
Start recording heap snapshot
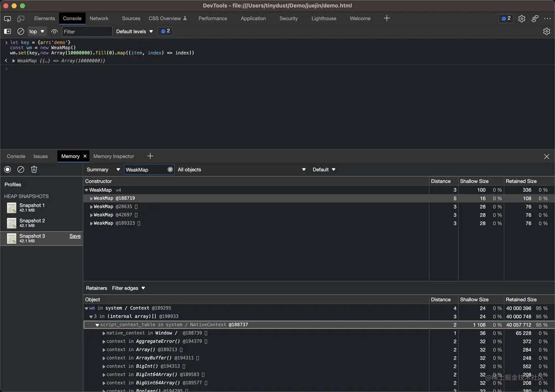[x=7, y=169]
